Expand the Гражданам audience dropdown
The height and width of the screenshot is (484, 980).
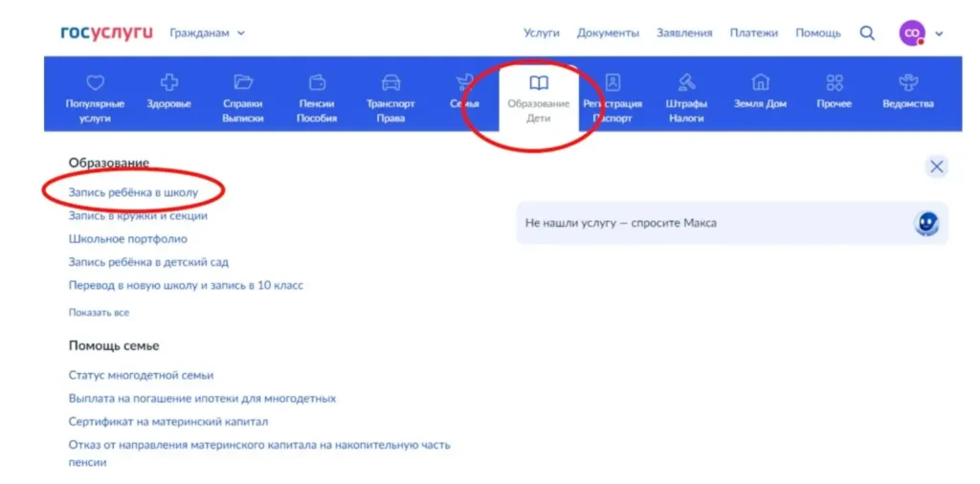pyautogui.click(x=207, y=33)
